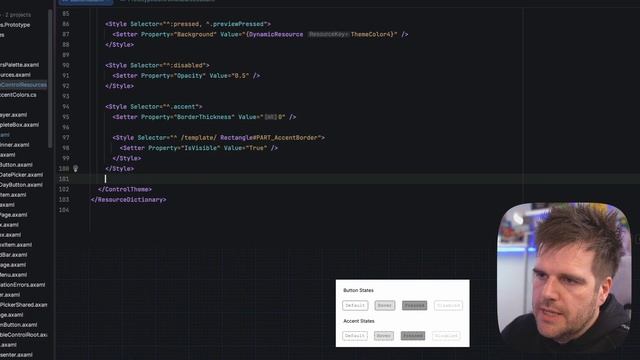
Task: Click the lightbulb quick-fix icon at line 100
Action: (76, 169)
